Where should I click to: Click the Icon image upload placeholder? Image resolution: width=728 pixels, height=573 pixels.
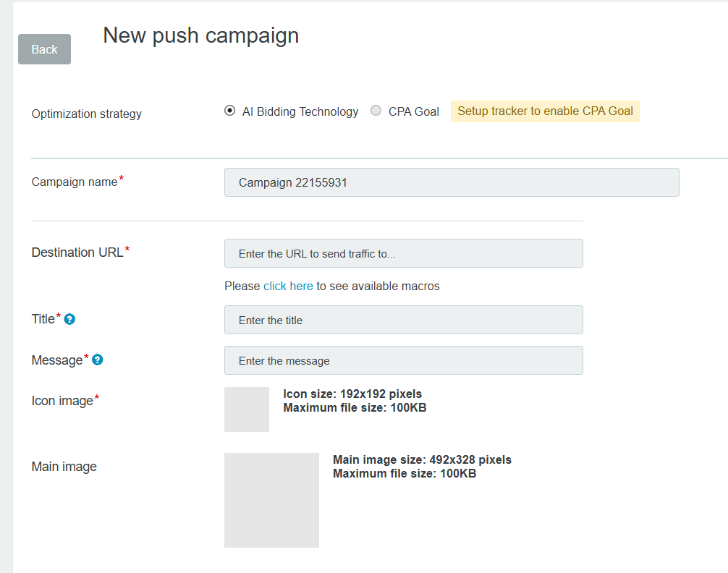247,409
